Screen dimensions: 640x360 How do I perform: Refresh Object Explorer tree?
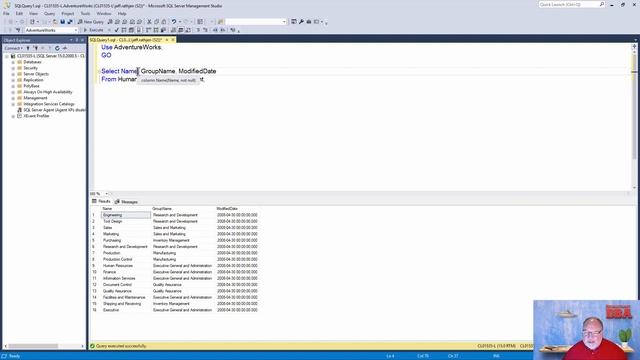[x=57, y=48]
